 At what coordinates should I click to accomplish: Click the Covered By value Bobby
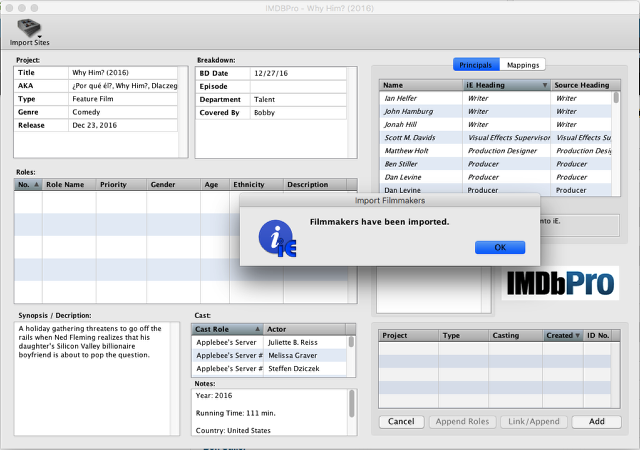click(298, 112)
